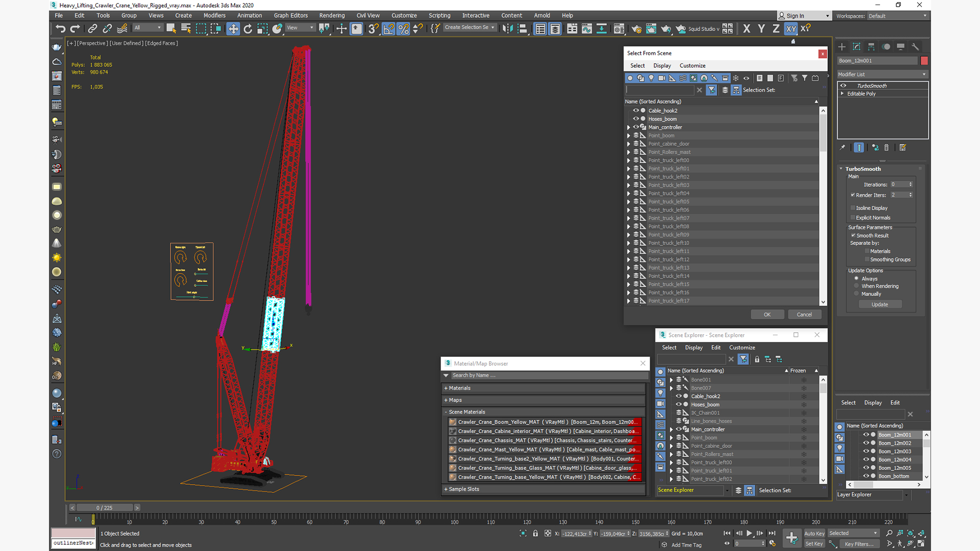
Task: Click the OK button in Select From Scene
Action: [x=767, y=314]
